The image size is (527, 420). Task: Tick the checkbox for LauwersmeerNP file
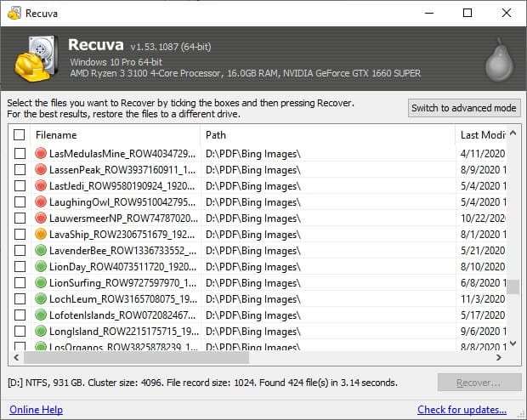coord(20,218)
